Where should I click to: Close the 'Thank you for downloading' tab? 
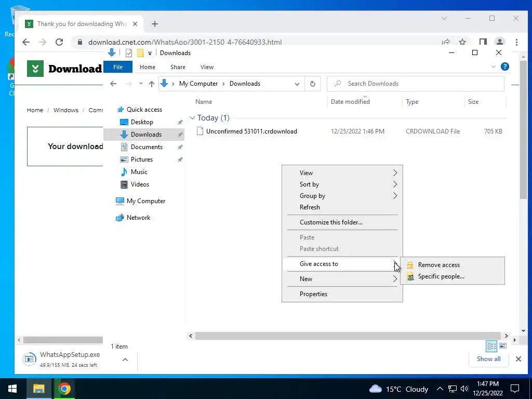coord(135,24)
